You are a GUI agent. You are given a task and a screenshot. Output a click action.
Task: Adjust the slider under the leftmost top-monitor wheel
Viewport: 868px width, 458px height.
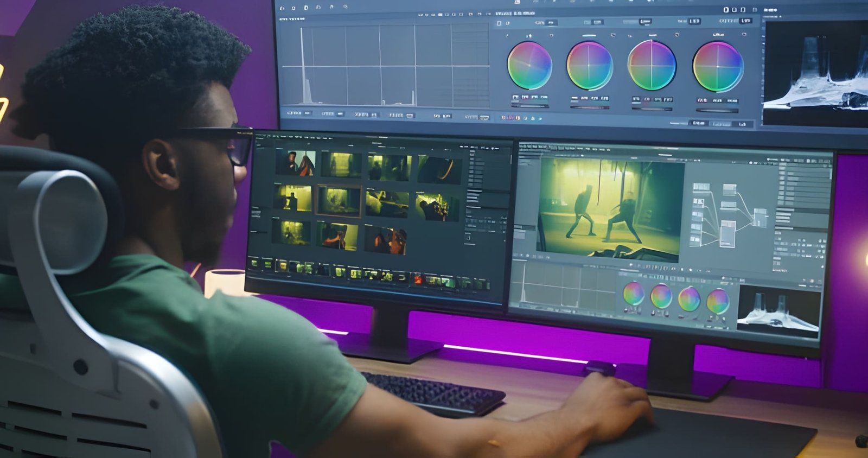[x=530, y=105]
